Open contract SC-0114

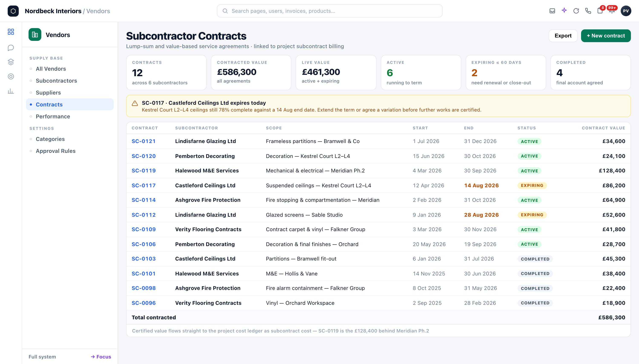144,200
